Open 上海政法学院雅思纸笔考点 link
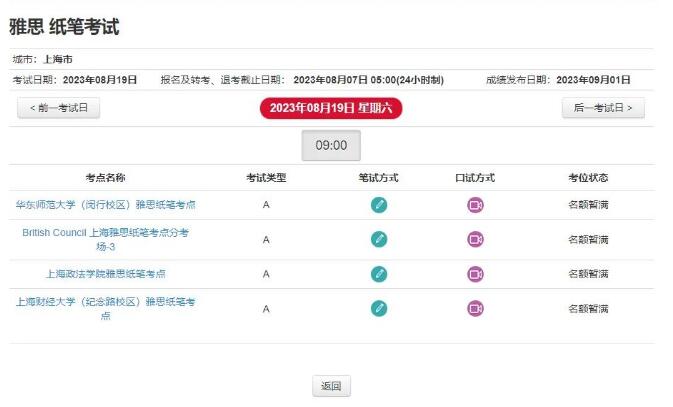This screenshot has height=407, width=673. (106, 274)
